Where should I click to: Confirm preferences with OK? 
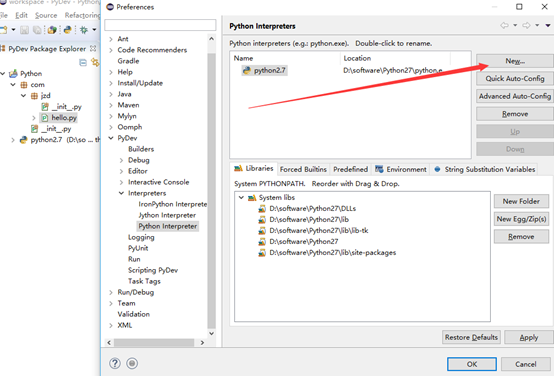pos(472,364)
